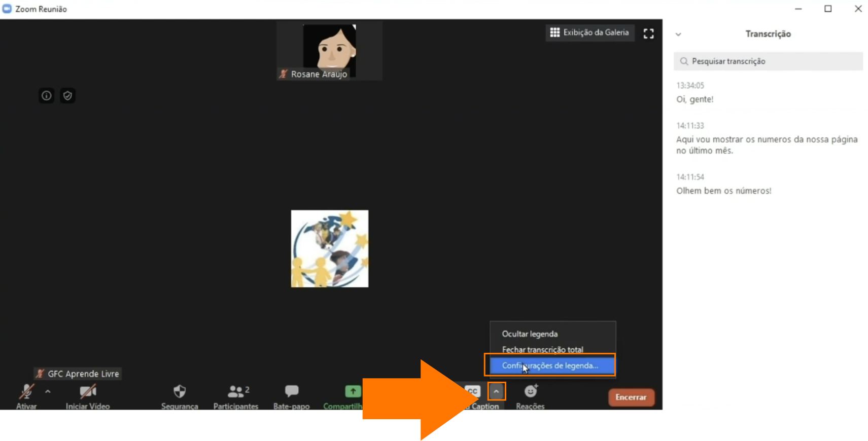The height and width of the screenshot is (441, 868).
Task: Click the GFC Aprende Livre profile picture
Action: point(330,249)
